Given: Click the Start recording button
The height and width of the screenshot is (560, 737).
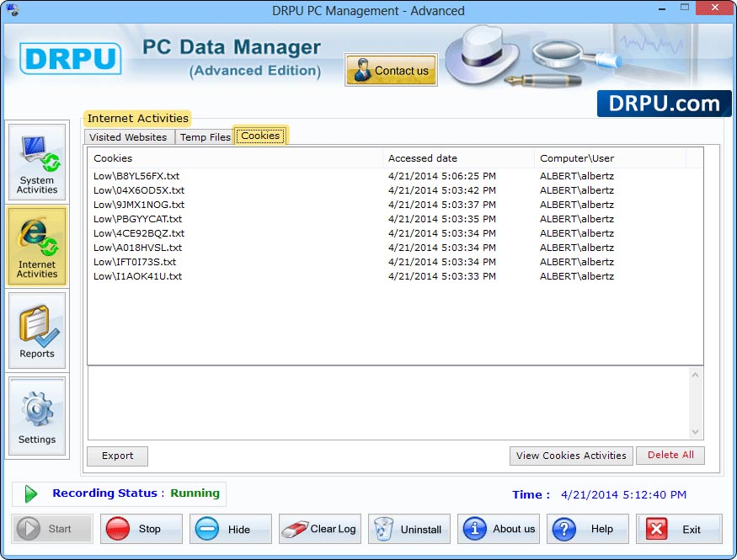Looking at the screenshot, I should click(52, 529).
